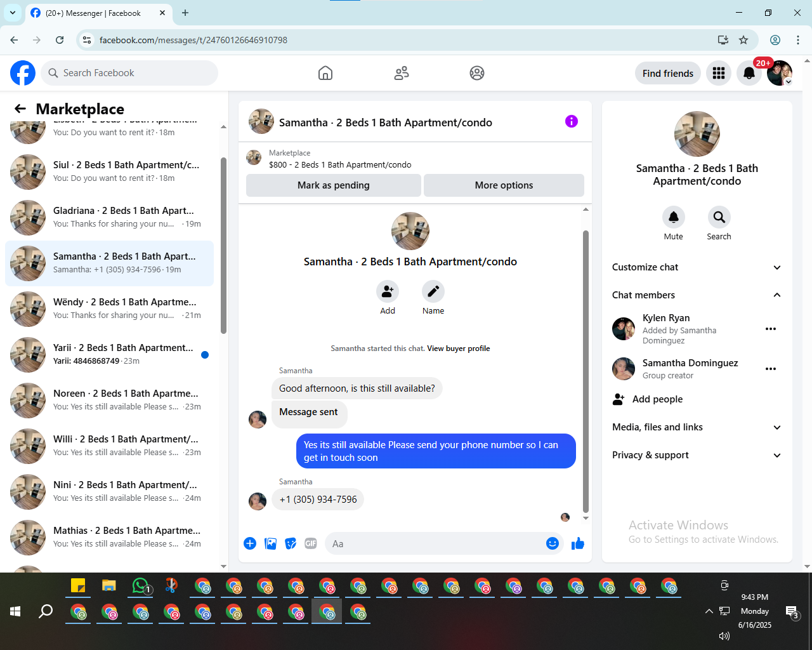Open the Chrome tab search dropdown
Screen dimensions: 812x650
pos(13,13)
